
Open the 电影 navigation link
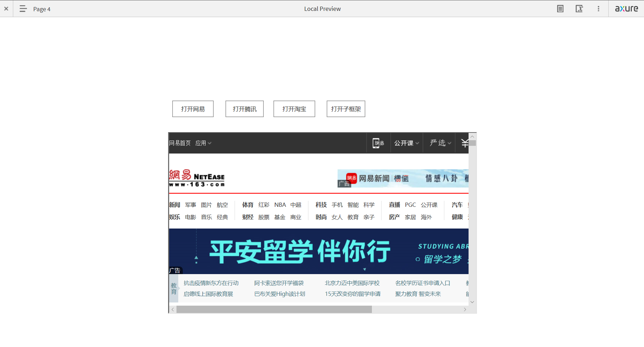[191, 217]
